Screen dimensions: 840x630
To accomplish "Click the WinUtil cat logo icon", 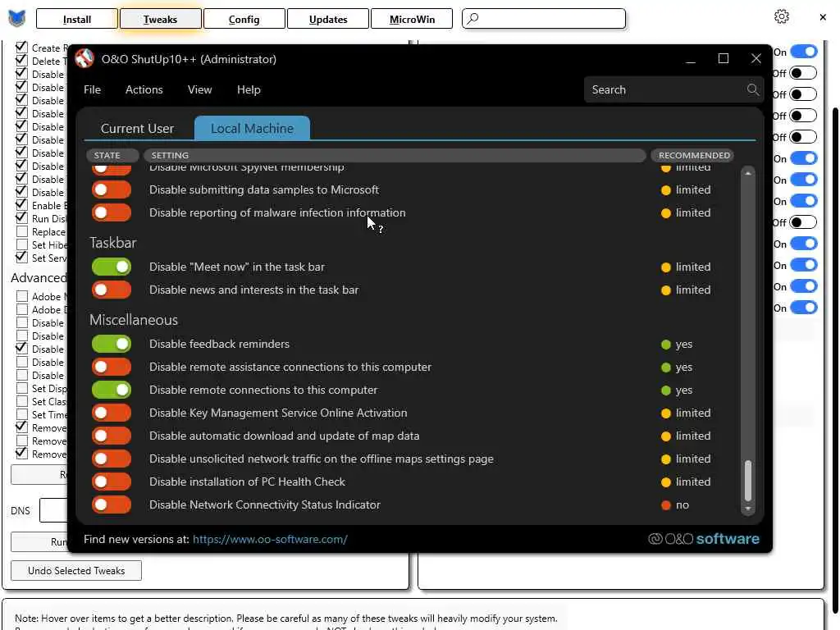I will [x=17, y=19].
